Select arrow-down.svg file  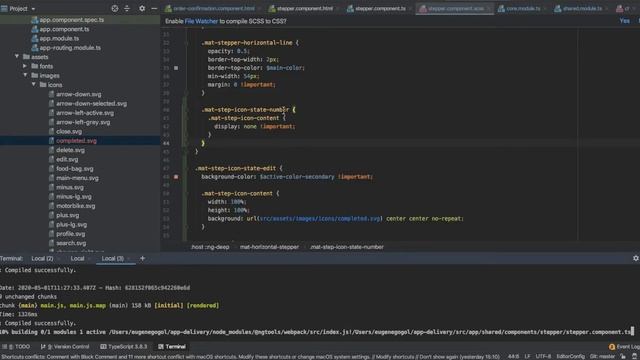point(78,94)
